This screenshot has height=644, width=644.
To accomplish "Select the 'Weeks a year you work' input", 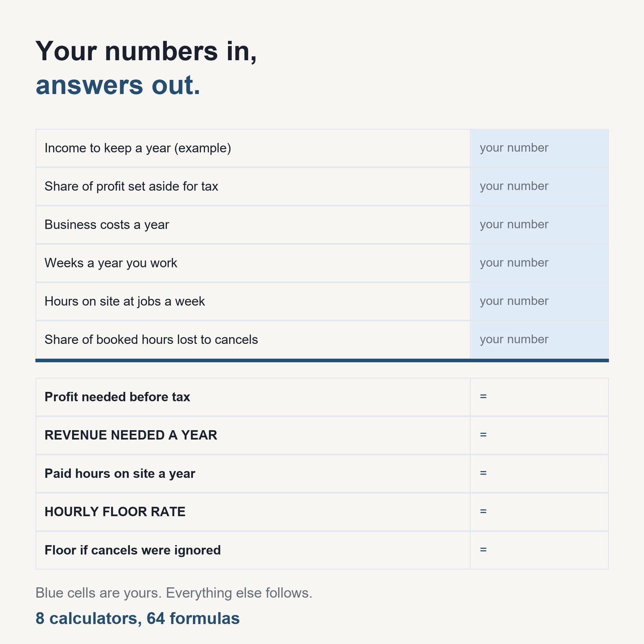I will (539, 263).
